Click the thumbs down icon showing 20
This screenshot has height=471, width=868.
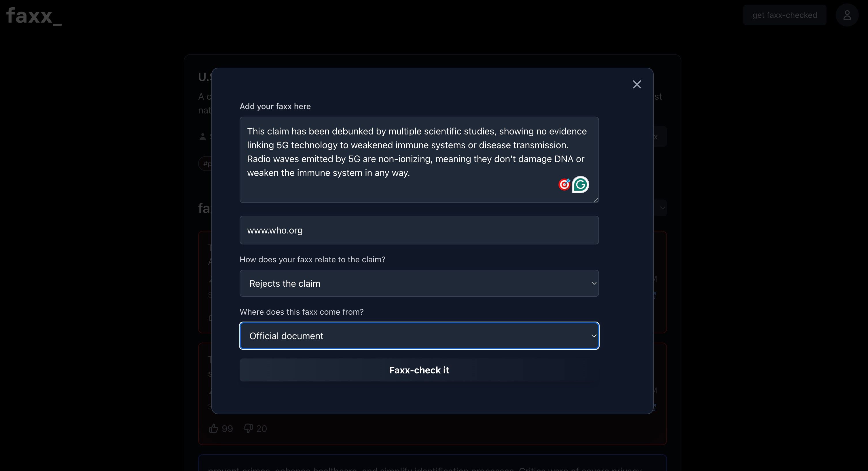(248, 428)
